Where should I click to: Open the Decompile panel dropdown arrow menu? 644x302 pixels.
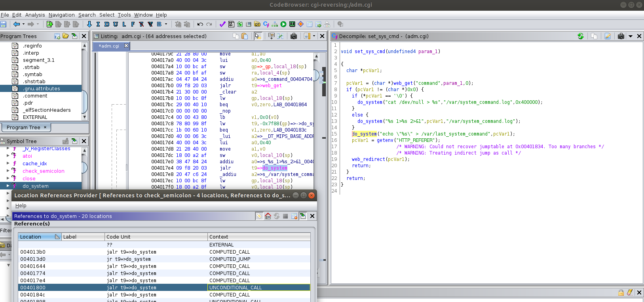(631, 36)
